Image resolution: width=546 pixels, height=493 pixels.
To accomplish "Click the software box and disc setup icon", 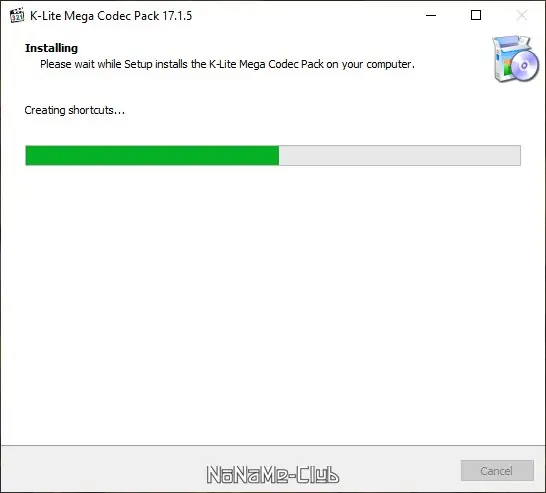I will pyautogui.click(x=515, y=58).
